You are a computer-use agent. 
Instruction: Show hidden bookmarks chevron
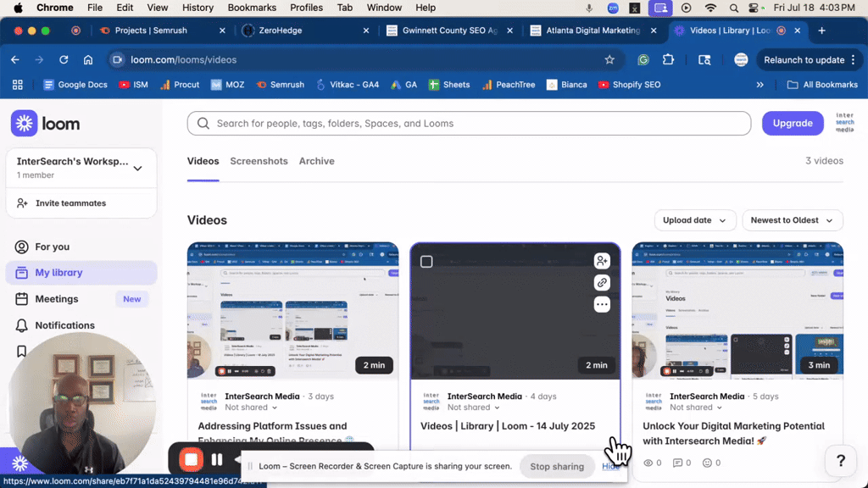[x=760, y=85]
